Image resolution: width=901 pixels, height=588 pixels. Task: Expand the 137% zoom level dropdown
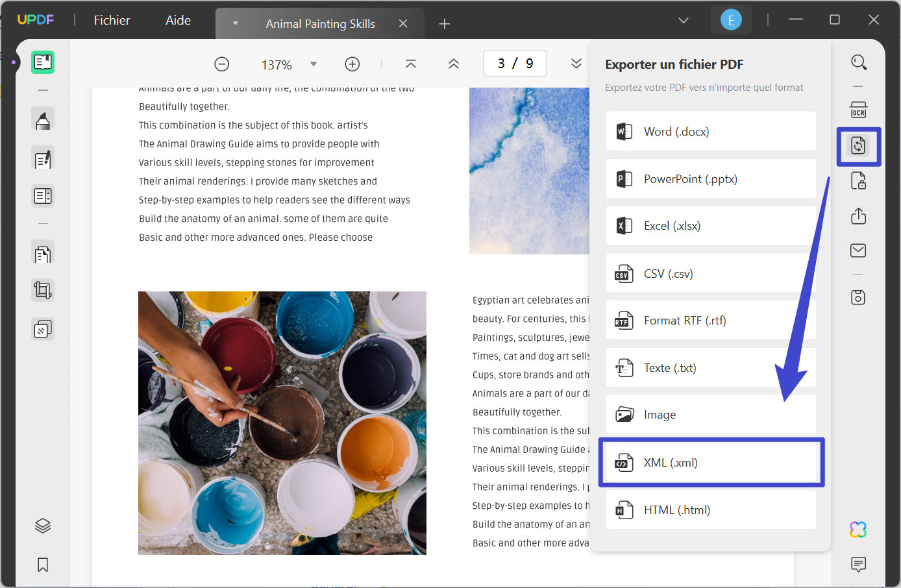(x=314, y=64)
